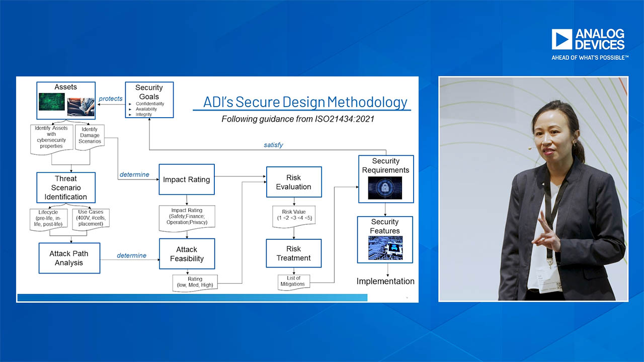
Task: Click the "Use Cases (400V, #cells, placement)" note
Action: point(91,220)
